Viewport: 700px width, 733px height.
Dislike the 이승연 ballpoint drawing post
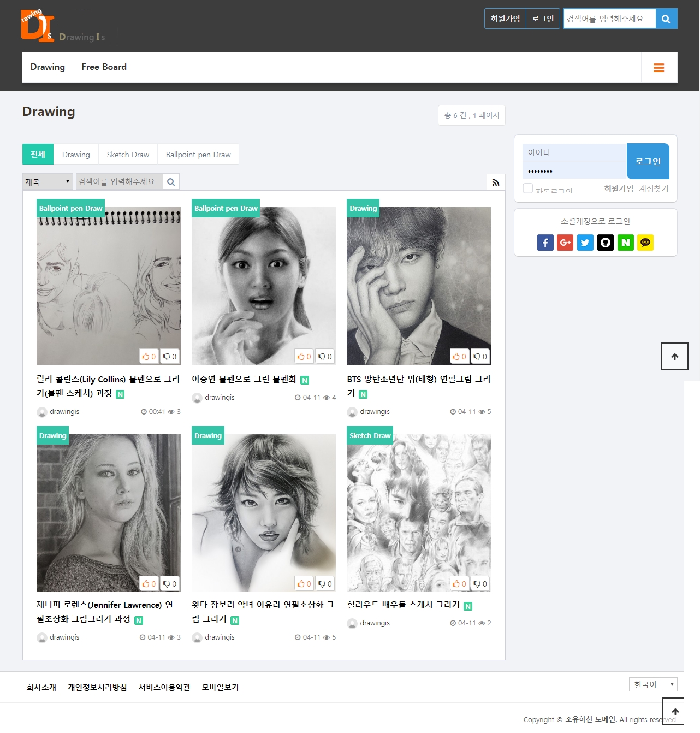pyautogui.click(x=325, y=357)
